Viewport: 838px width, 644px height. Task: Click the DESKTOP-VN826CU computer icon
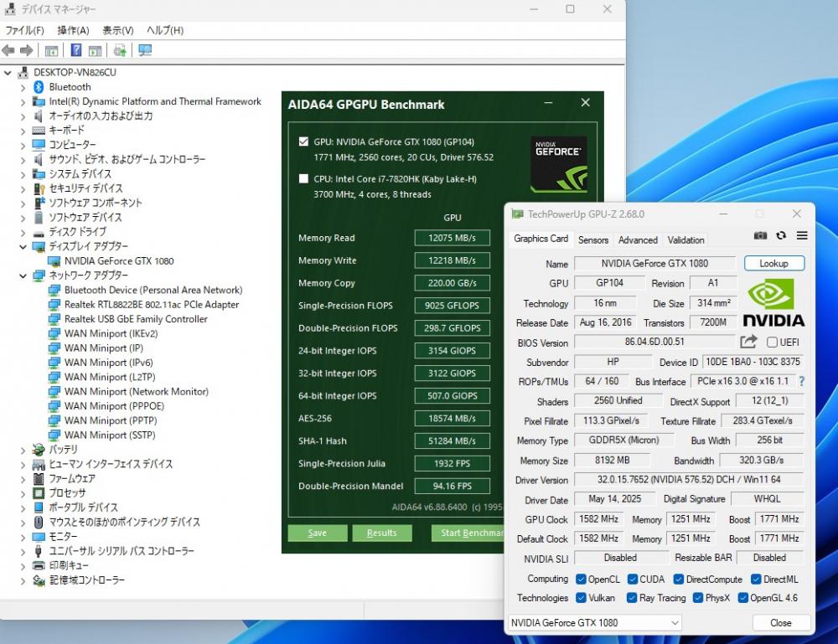point(23,73)
